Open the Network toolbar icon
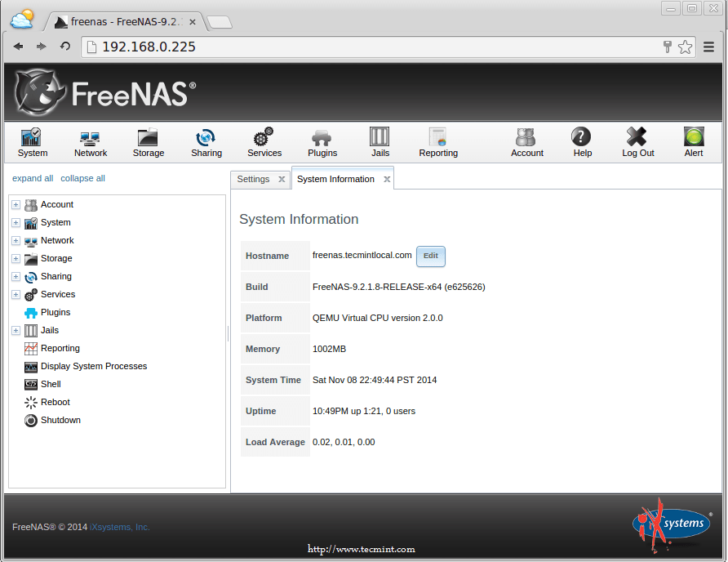Image resolution: width=728 pixels, height=562 pixels. (x=90, y=137)
